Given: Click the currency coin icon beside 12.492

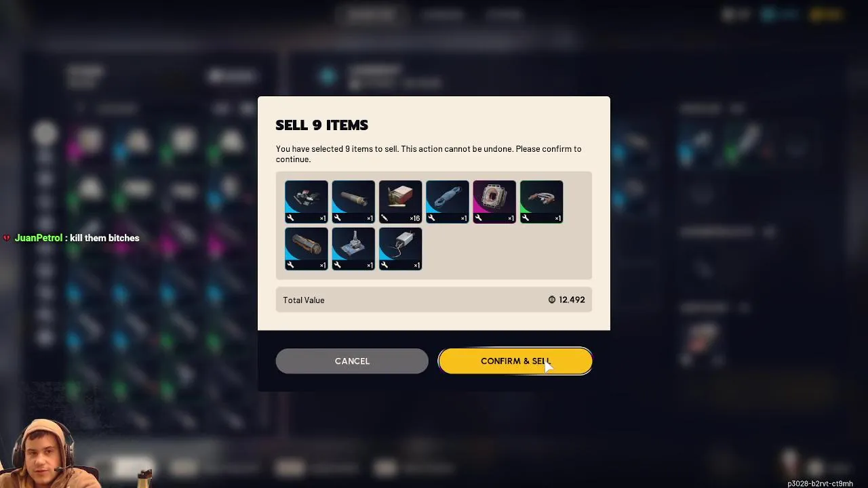Looking at the screenshot, I should (552, 300).
